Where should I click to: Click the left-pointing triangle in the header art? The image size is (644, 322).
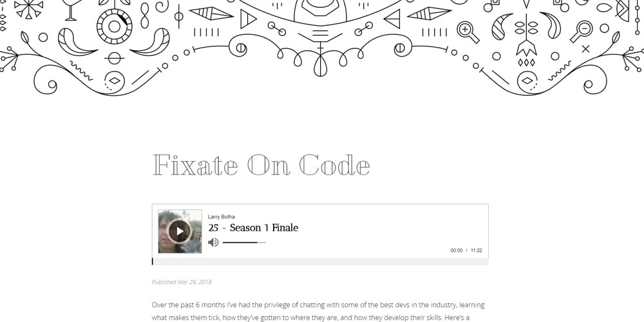(x=392, y=19)
